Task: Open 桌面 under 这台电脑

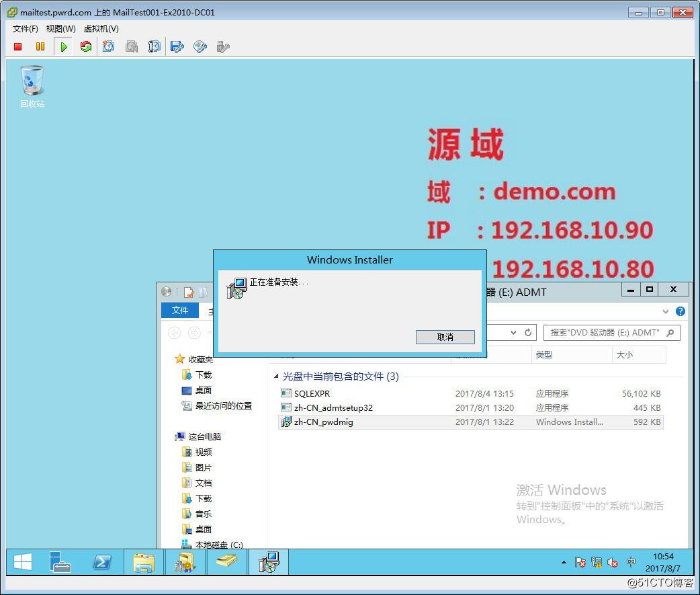Action: point(197,529)
